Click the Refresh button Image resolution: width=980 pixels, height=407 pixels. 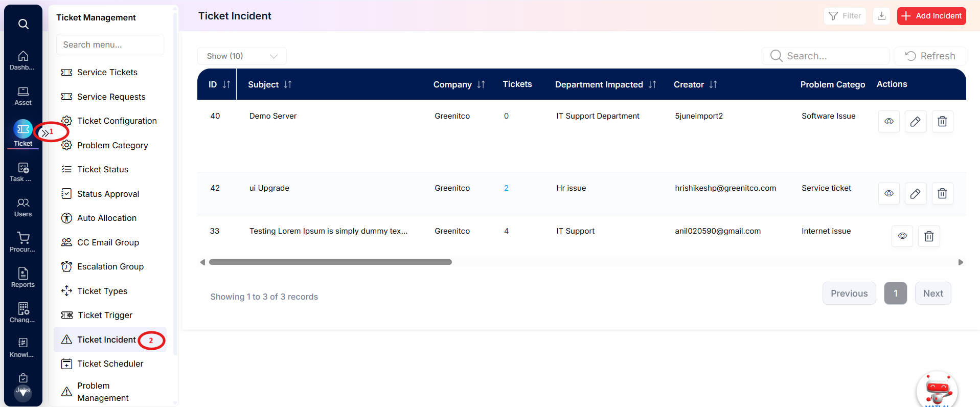coord(930,56)
